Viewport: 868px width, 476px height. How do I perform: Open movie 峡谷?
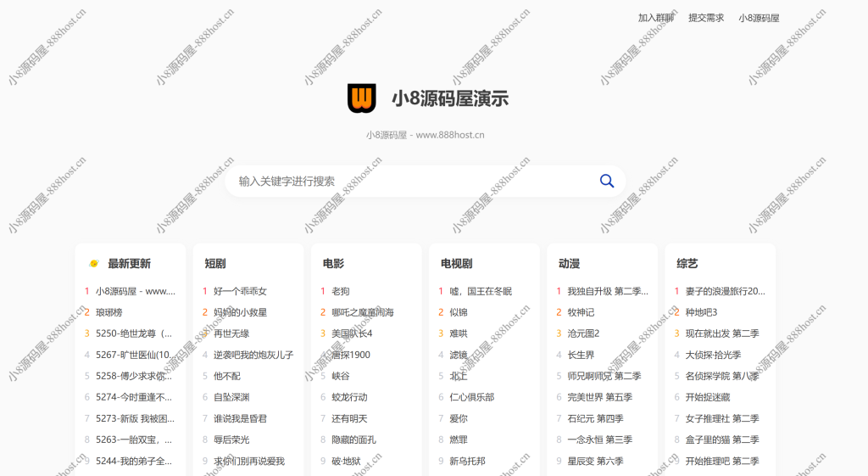[341, 376]
